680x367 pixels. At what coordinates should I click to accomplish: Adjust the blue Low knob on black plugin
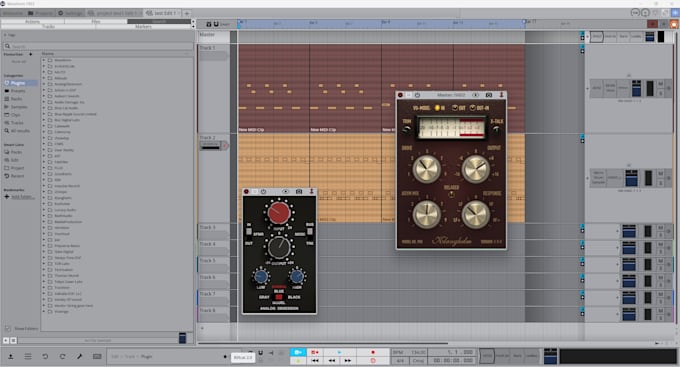point(261,276)
